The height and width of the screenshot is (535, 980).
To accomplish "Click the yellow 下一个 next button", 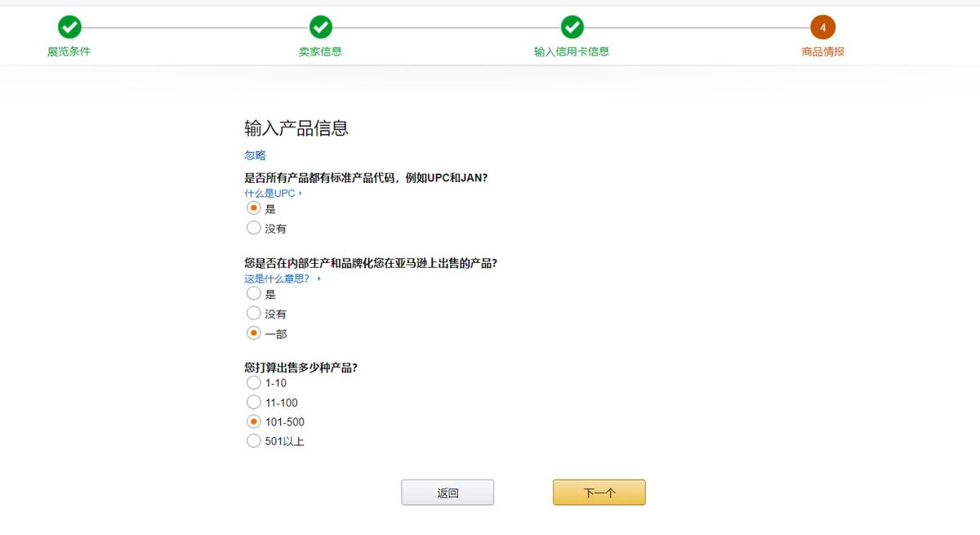I will point(599,492).
